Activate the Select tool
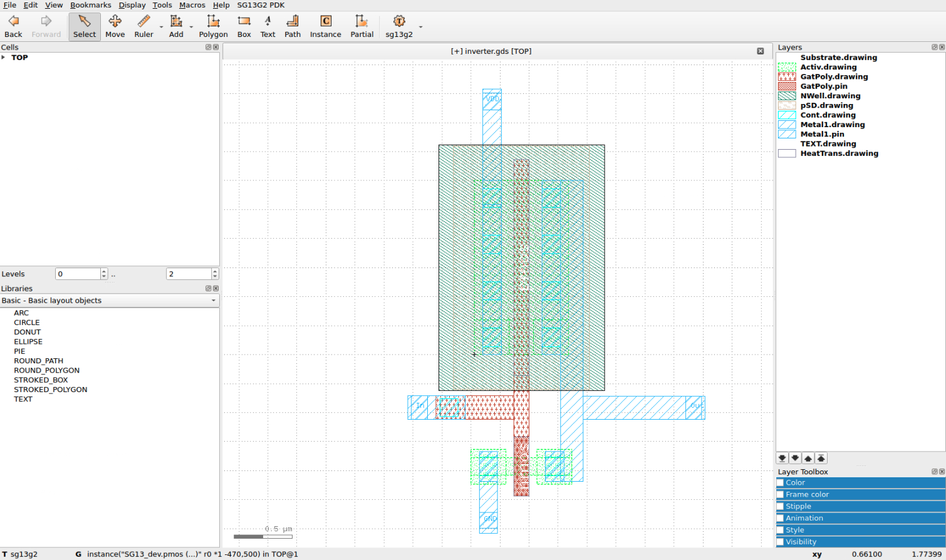 tap(85, 27)
